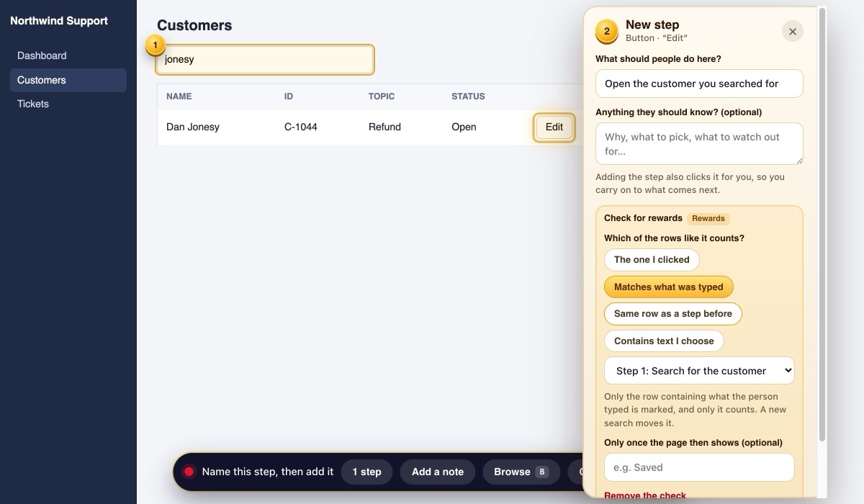Click the Northwind Support title
The image size is (864, 504).
(59, 21)
